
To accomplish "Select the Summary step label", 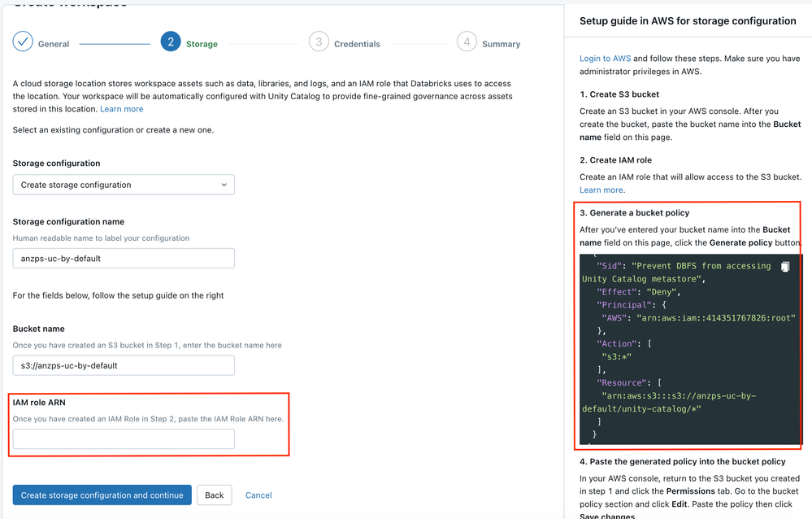I will click(501, 44).
